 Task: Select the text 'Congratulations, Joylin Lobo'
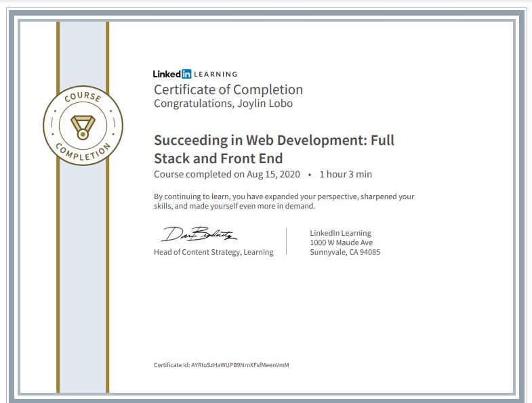point(223,104)
